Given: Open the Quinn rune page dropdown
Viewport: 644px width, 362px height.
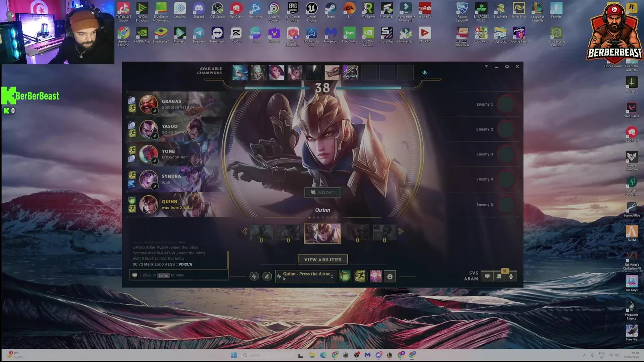Looking at the screenshot, I should point(305,276).
